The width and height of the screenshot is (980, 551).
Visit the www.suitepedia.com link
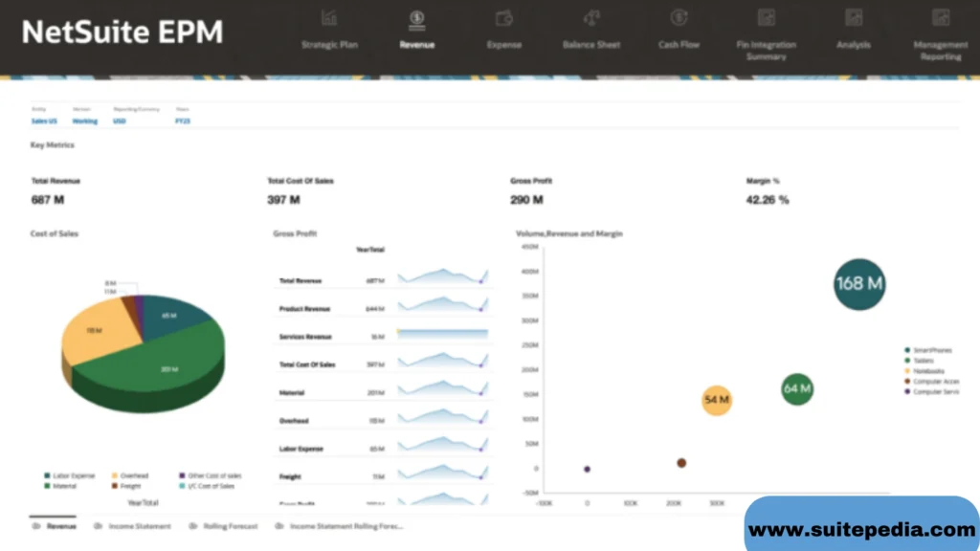click(x=861, y=529)
